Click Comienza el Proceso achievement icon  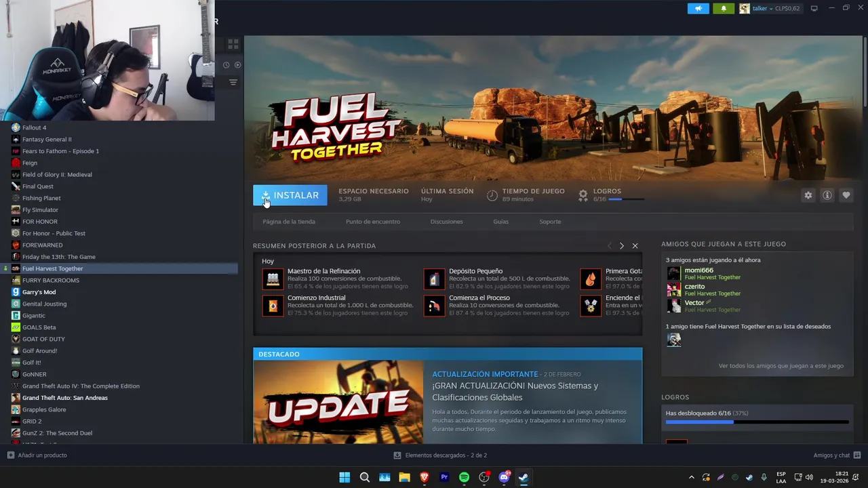434,306
